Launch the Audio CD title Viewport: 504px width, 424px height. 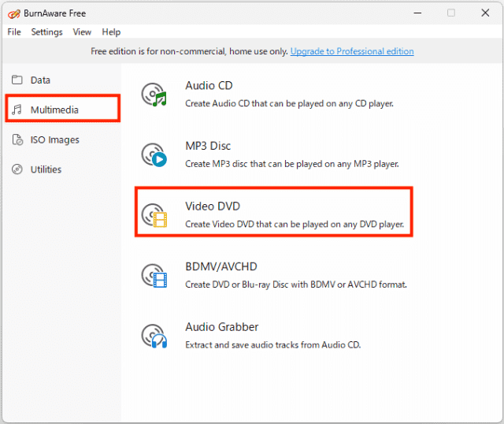209,86
